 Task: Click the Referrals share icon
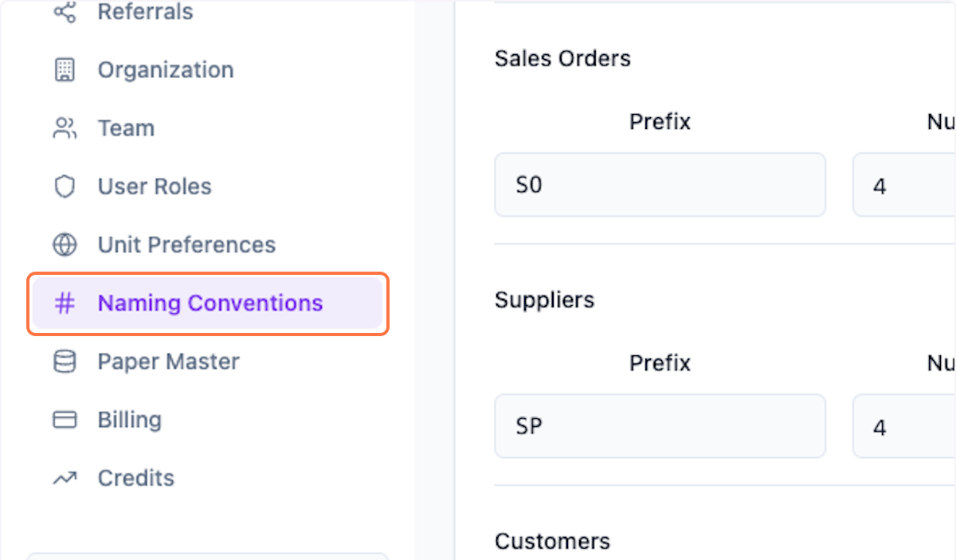(65, 12)
